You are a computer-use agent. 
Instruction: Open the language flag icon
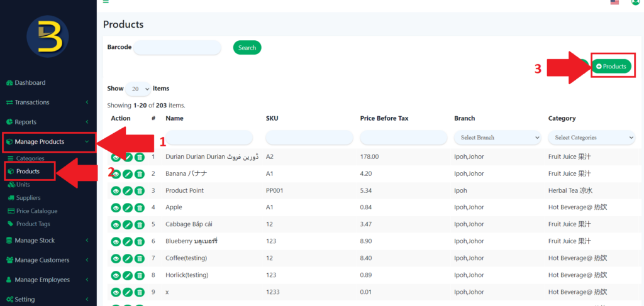[x=614, y=3]
